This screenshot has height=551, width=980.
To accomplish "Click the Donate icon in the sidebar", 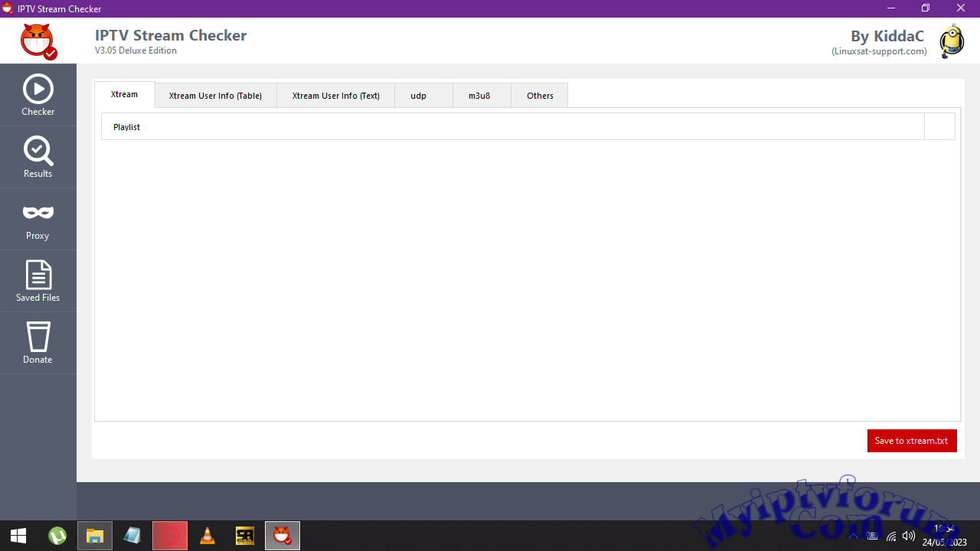I will (x=38, y=341).
